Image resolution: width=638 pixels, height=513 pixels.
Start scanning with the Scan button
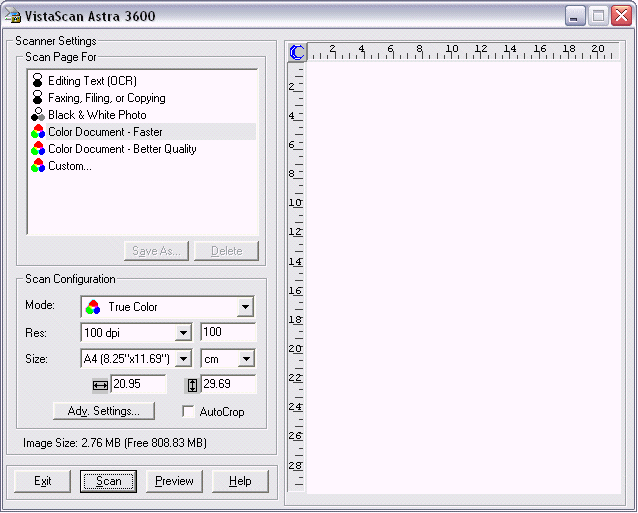[x=108, y=481]
